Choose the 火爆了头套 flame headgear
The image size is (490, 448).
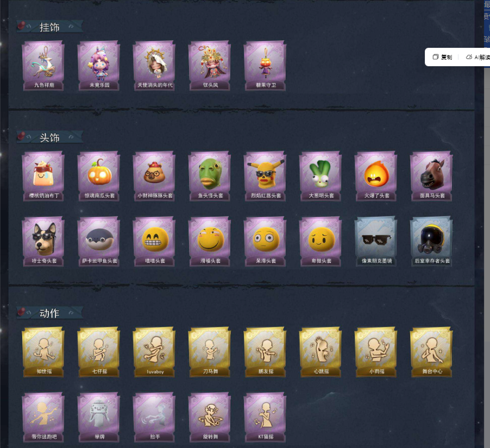376,176
